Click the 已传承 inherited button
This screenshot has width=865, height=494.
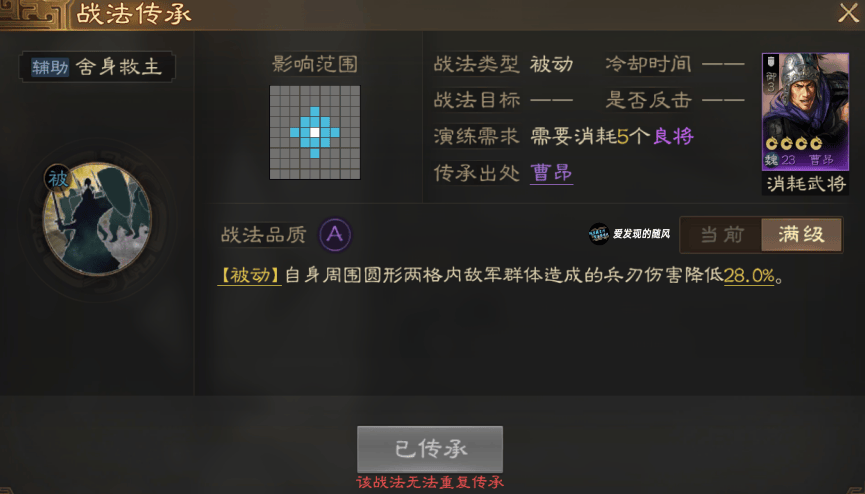coord(430,449)
